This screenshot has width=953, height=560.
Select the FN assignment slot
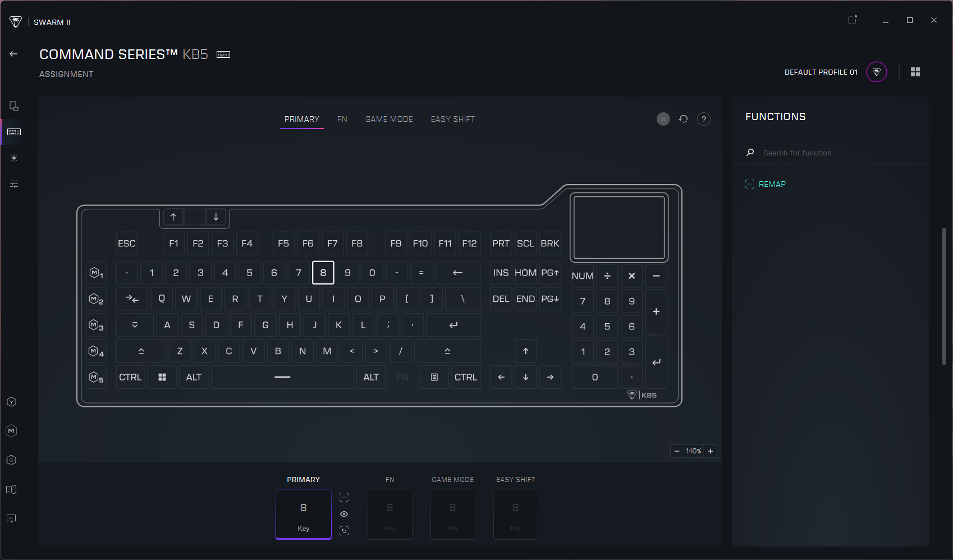pos(390,515)
